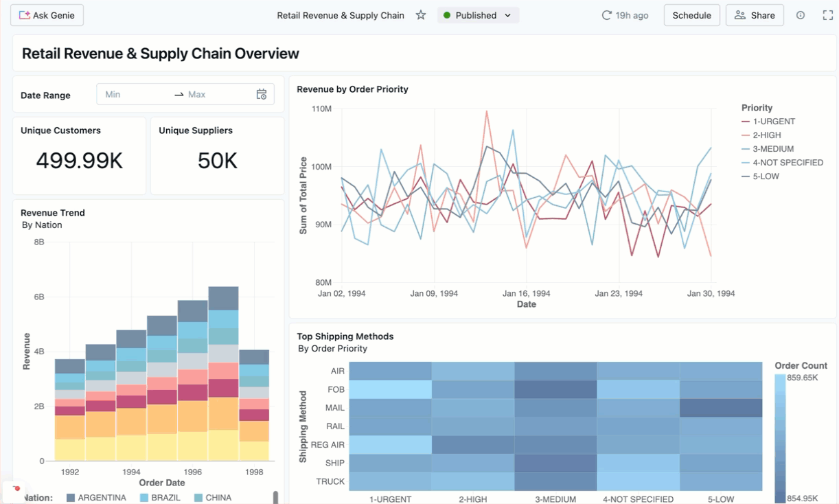Open the Published status dropdown
839x504 pixels.
pos(478,14)
